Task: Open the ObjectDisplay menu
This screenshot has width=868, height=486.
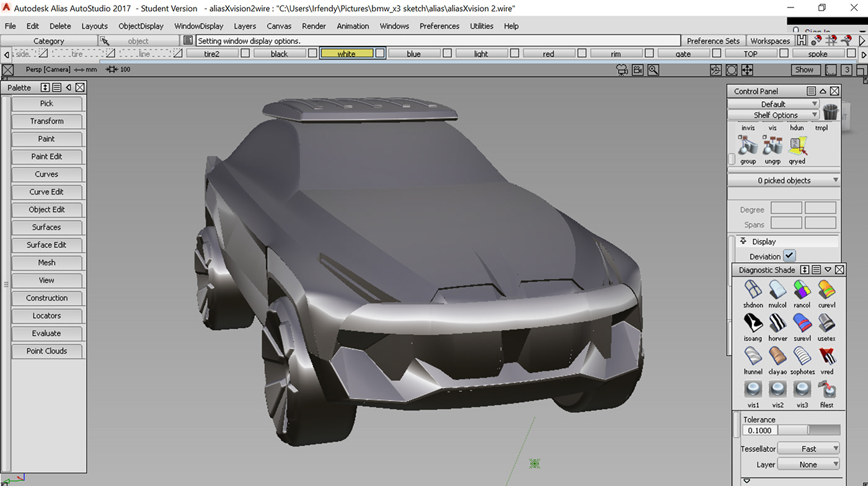Action: tap(141, 26)
